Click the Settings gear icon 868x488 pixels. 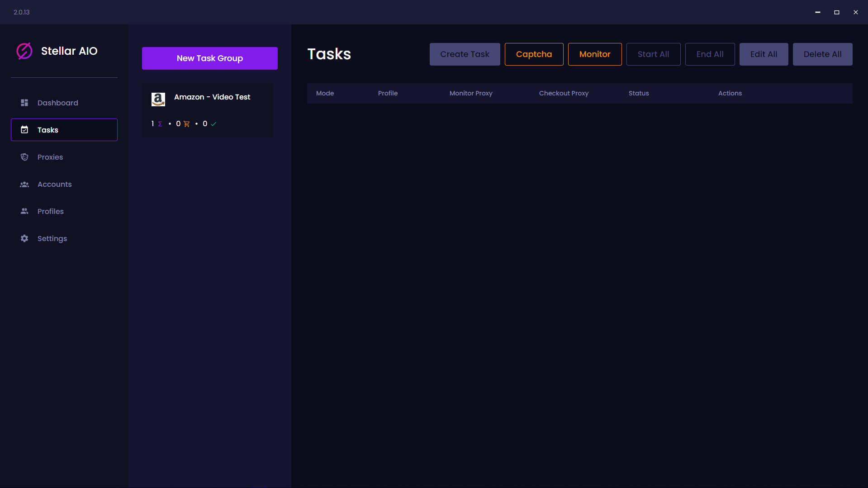[x=24, y=238]
